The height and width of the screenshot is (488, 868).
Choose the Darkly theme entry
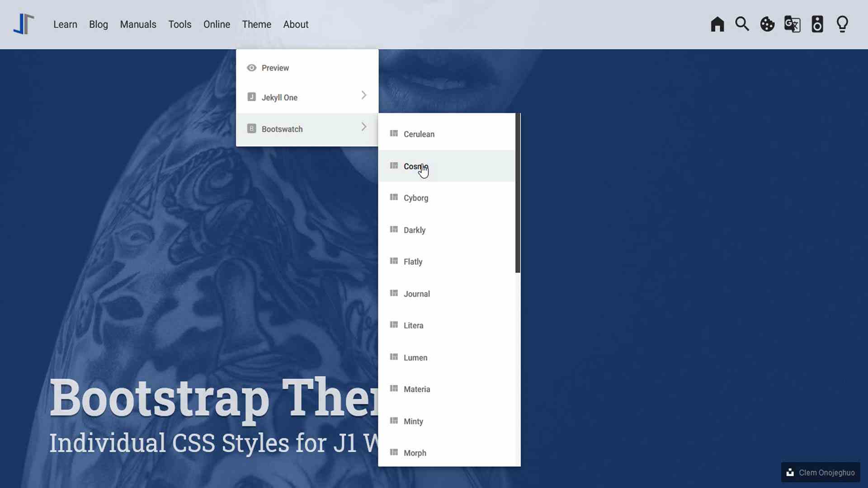tap(414, 230)
